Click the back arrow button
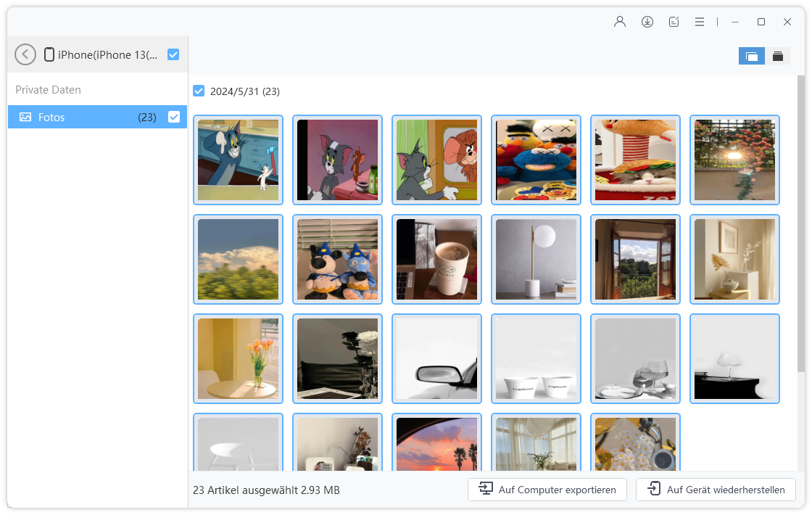This screenshot has height=515, width=812. tap(25, 54)
